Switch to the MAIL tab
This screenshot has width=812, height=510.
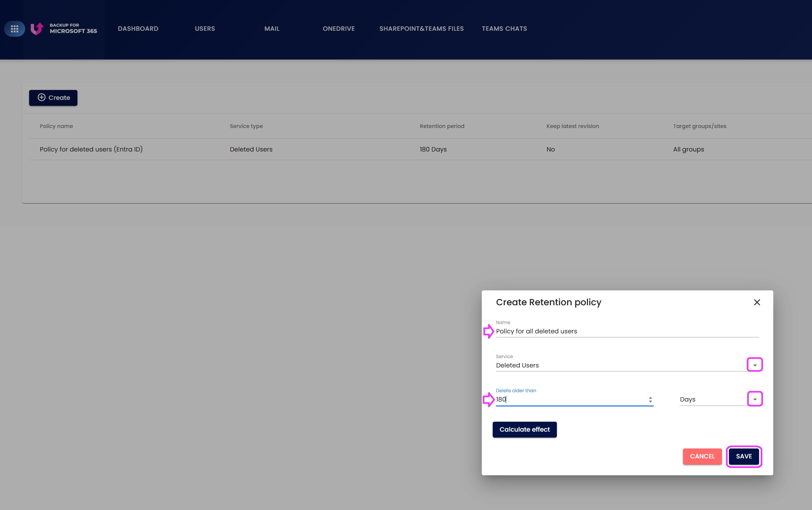pos(272,29)
